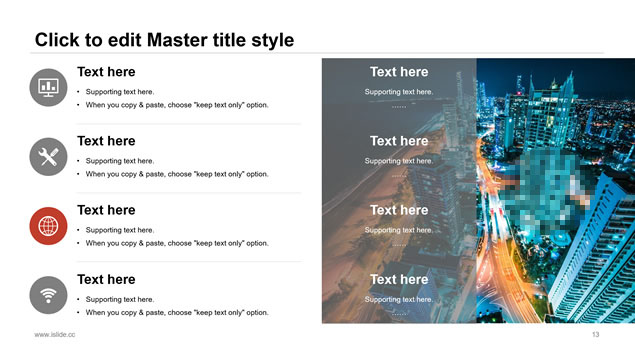Select first left 'Text here' heading

(106, 72)
